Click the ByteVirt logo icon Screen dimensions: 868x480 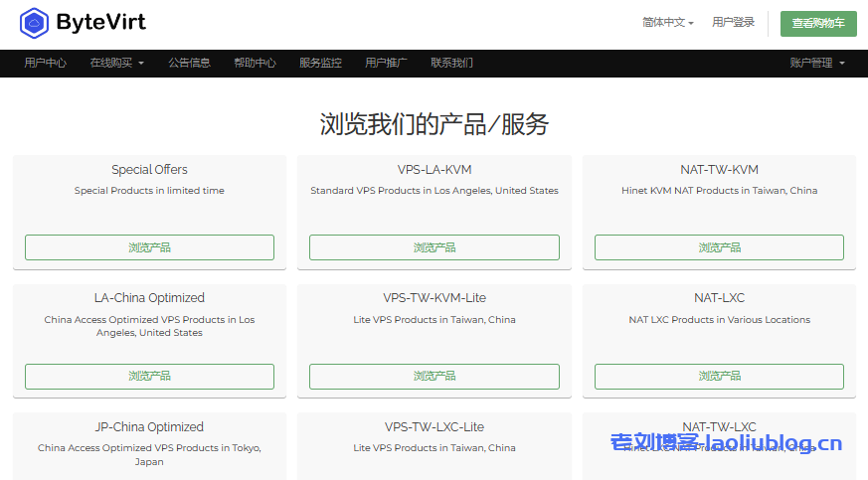click(x=34, y=22)
